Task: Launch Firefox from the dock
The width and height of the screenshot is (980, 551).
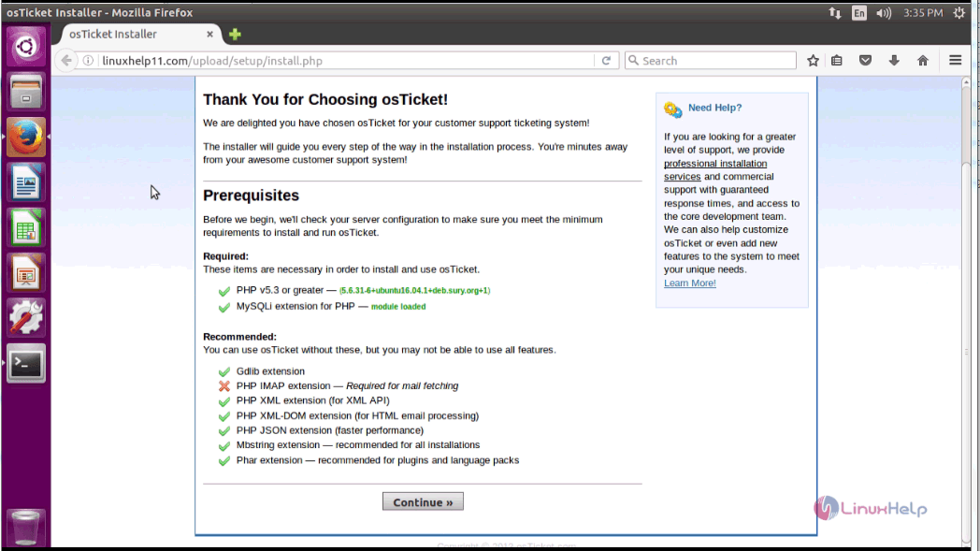Action: coord(25,137)
